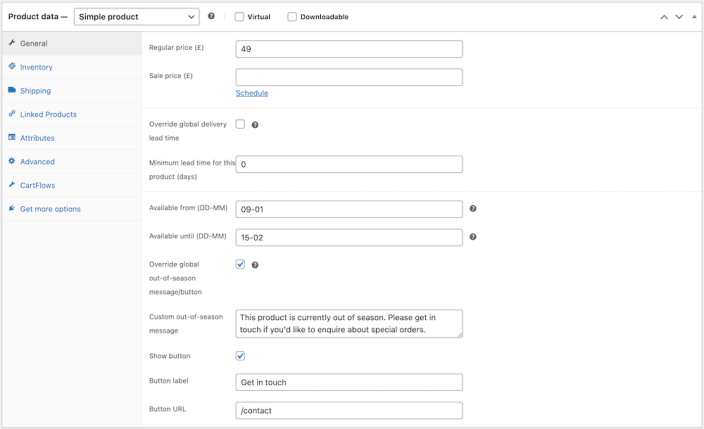Open the Inventory tab
704x429 pixels.
(36, 67)
